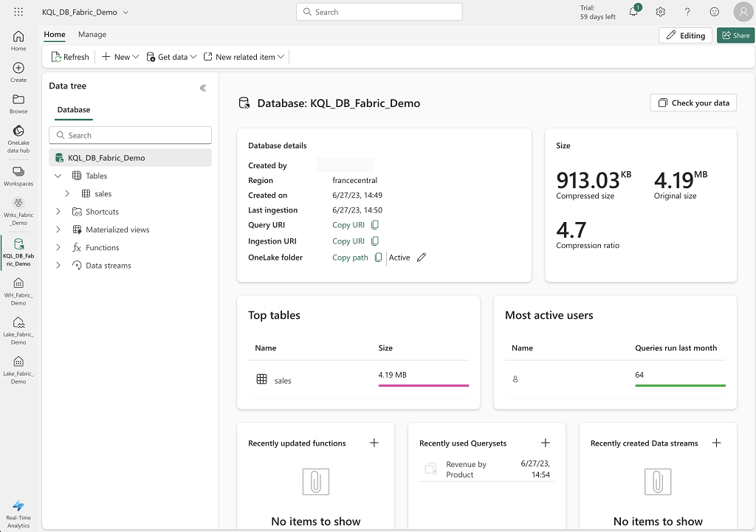Click the Query URI Copy URI link

(348, 225)
